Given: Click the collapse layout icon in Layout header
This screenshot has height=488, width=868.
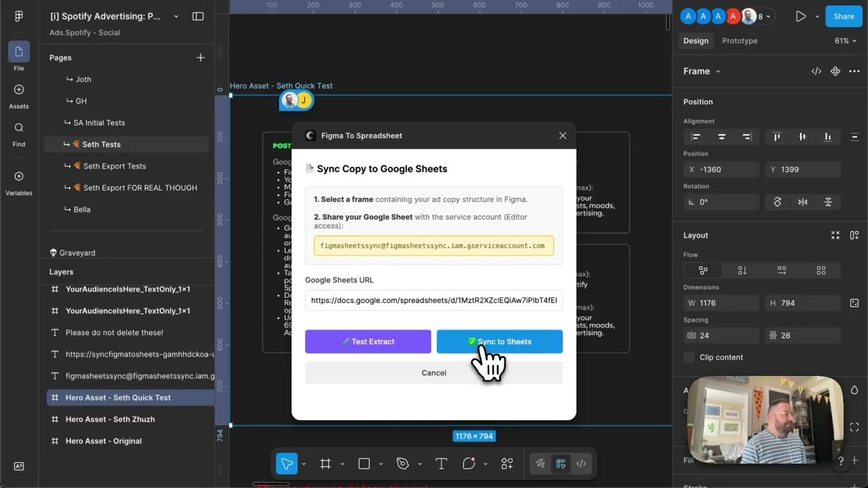Looking at the screenshot, I should click(835, 235).
